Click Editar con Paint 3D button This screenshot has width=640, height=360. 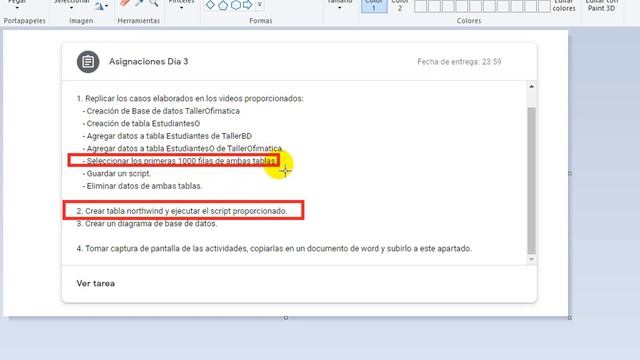[601, 6]
